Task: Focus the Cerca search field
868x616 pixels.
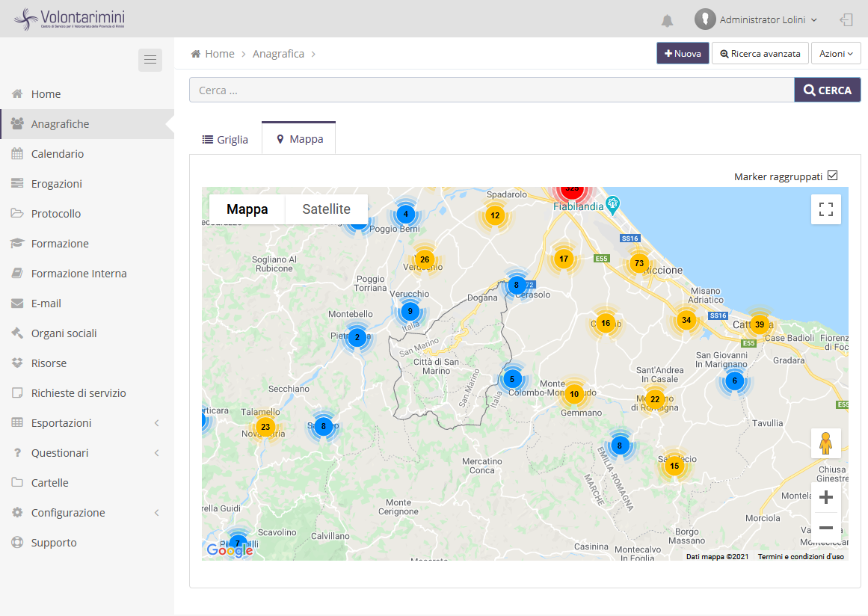Action: point(492,90)
